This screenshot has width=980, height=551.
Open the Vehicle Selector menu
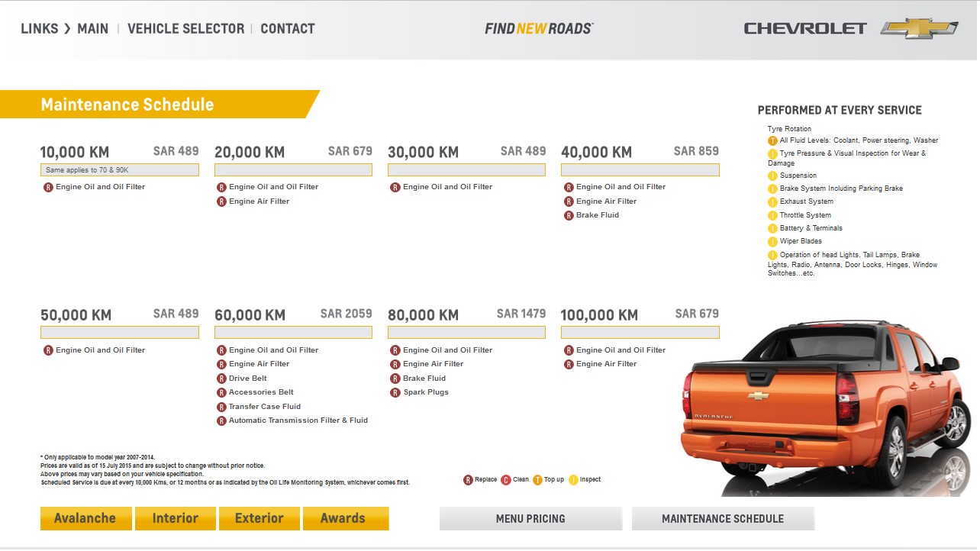(x=185, y=29)
